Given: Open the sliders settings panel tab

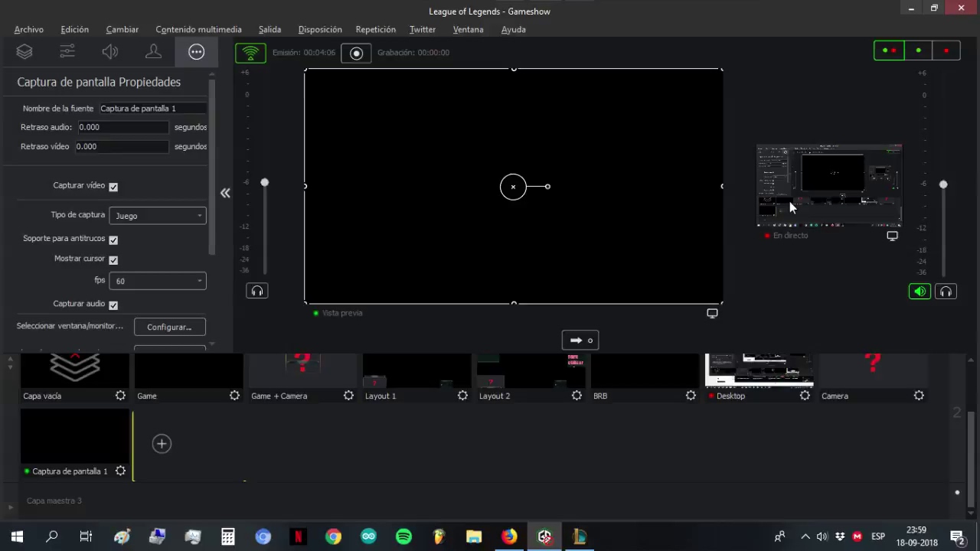Looking at the screenshot, I should tap(67, 51).
